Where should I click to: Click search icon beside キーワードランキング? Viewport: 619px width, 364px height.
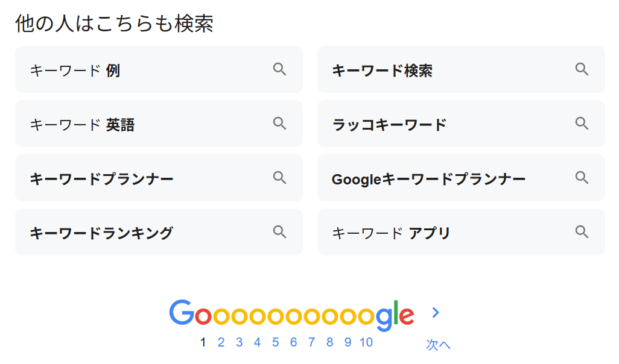point(279,232)
